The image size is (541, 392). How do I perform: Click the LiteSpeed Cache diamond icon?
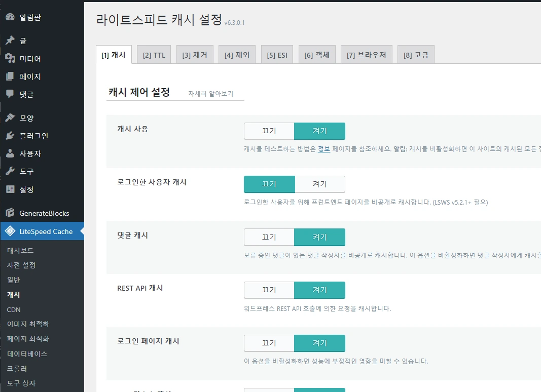point(10,231)
